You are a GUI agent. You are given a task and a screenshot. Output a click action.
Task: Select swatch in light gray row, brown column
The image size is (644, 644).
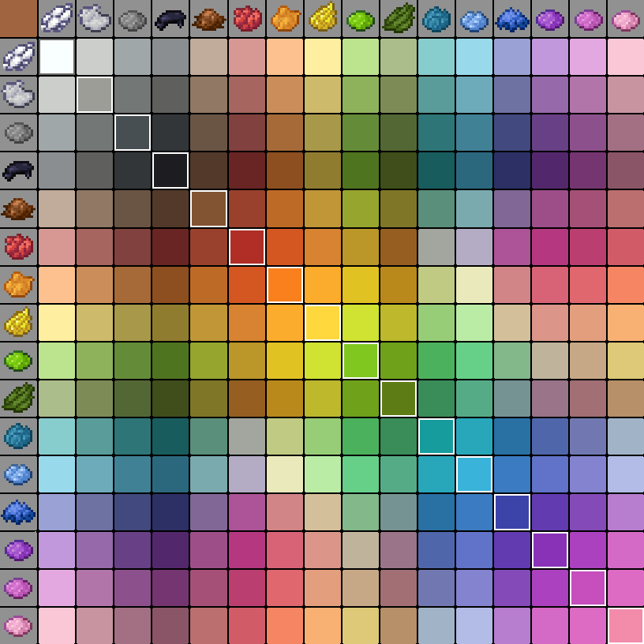pyautogui.click(x=208, y=95)
